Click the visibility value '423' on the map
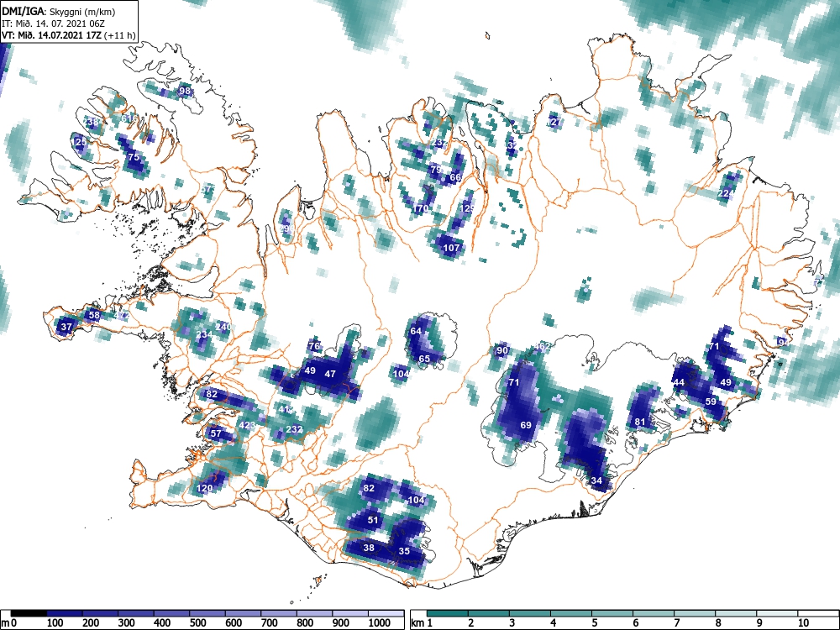 tap(247, 425)
